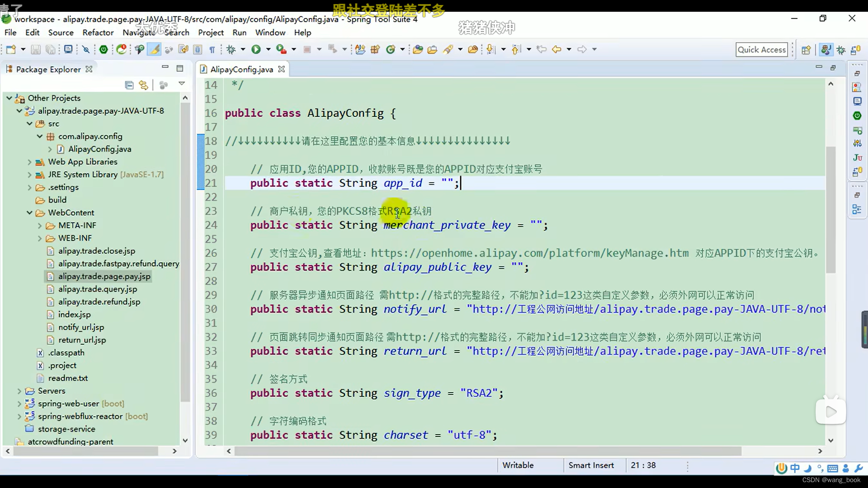The width and height of the screenshot is (868, 488).
Task: Minimize the editor area
Action: (819, 67)
